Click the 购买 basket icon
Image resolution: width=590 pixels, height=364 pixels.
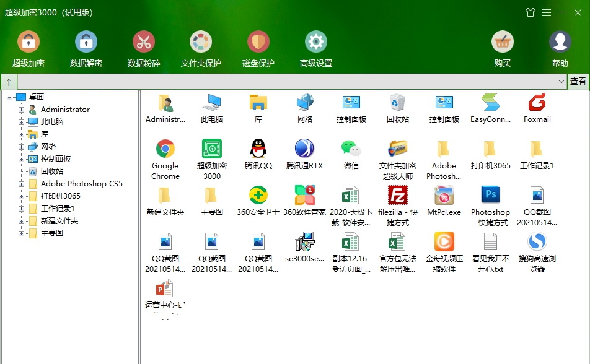[x=503, y=42]
